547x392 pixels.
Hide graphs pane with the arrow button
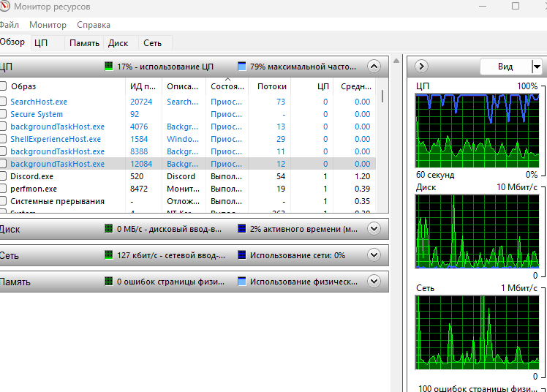click(x=421, y=67)
